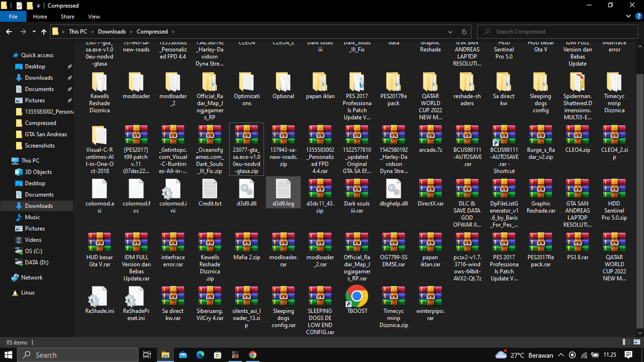644x362 pixels.
Task: Show hidden system tray icons
Action: point(561,355)
